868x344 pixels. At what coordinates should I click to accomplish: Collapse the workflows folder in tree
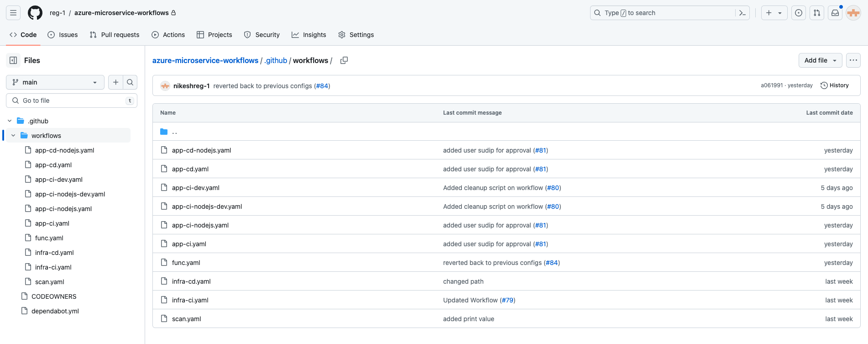[13, 136]
